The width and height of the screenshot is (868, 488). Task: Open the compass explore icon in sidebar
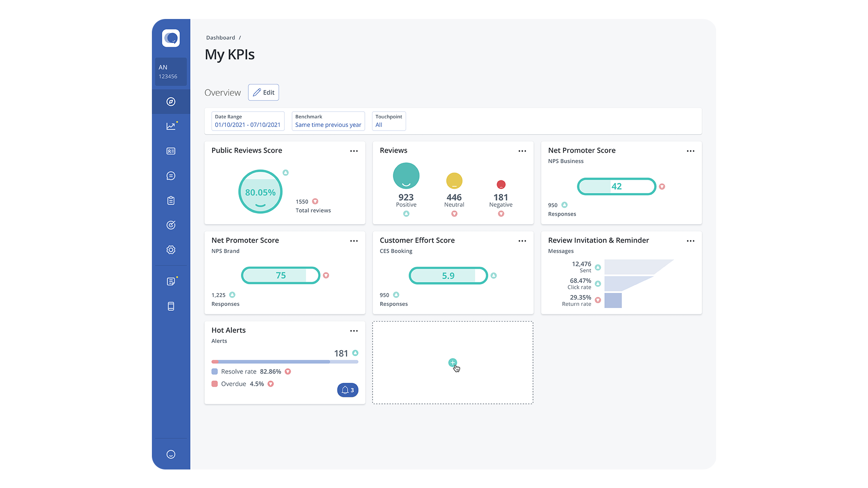(x=171, y=102)
